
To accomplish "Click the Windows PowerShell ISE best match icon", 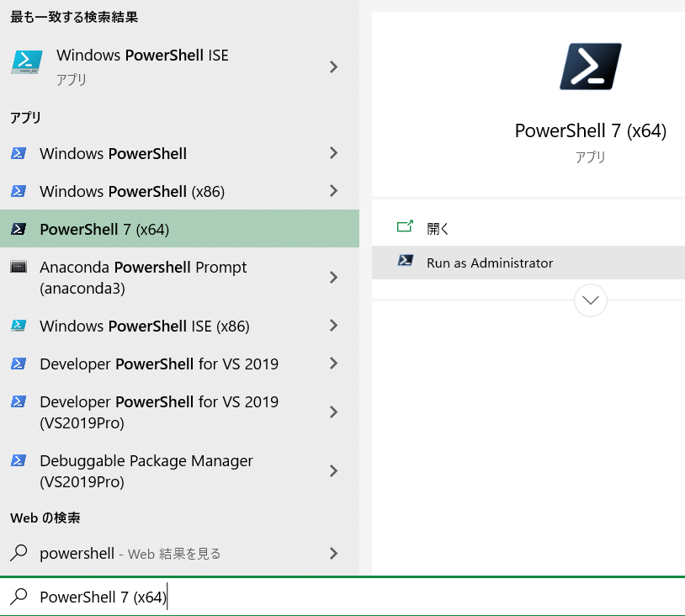I will click(27, 62).
